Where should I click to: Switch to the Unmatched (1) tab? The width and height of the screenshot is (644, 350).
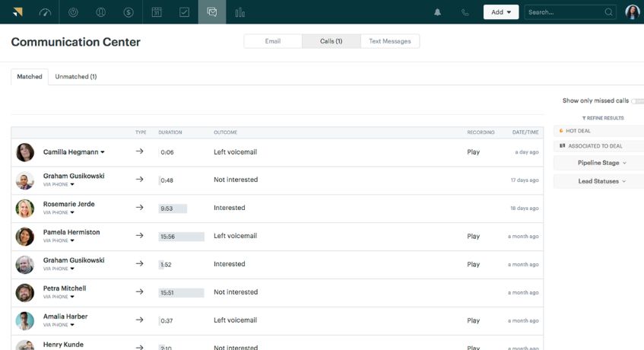[76, 77]
